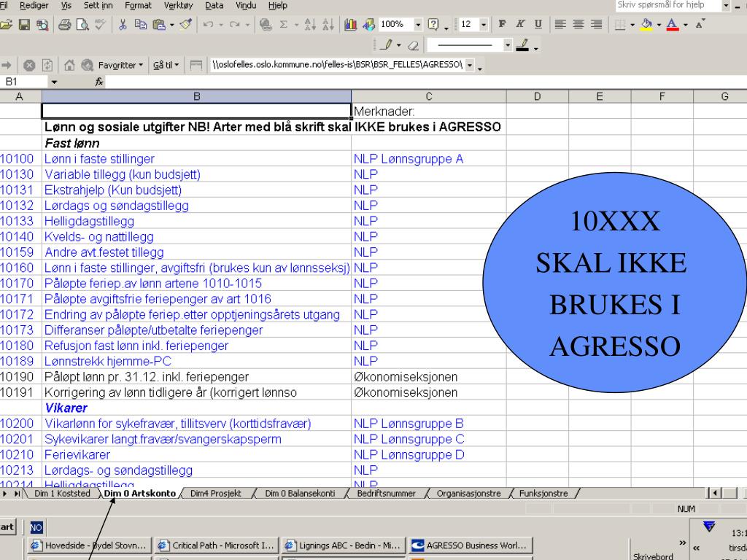
Task: Align text left in cell
Action: tap(560, 24)
